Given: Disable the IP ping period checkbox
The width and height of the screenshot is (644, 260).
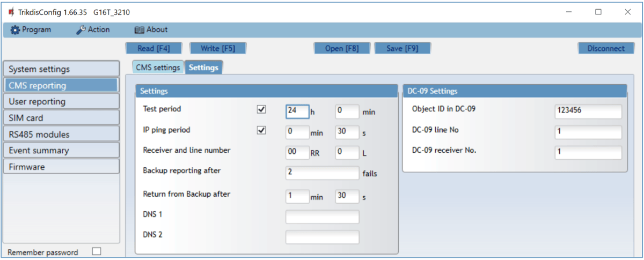Looking at the screenshot, I should click(x=262, y=130).
